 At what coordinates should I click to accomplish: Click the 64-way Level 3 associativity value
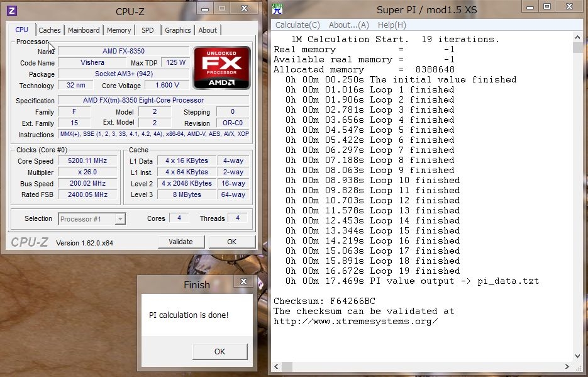pos(233,194)
